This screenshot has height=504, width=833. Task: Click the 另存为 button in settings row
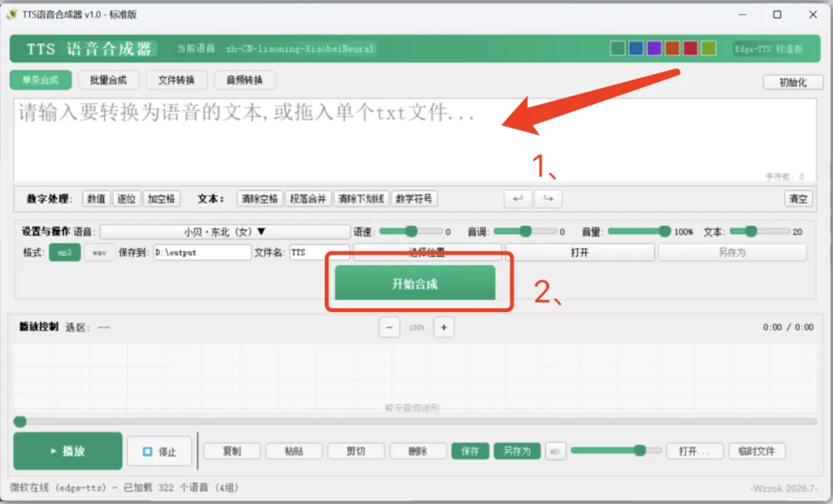coord(732,253)
